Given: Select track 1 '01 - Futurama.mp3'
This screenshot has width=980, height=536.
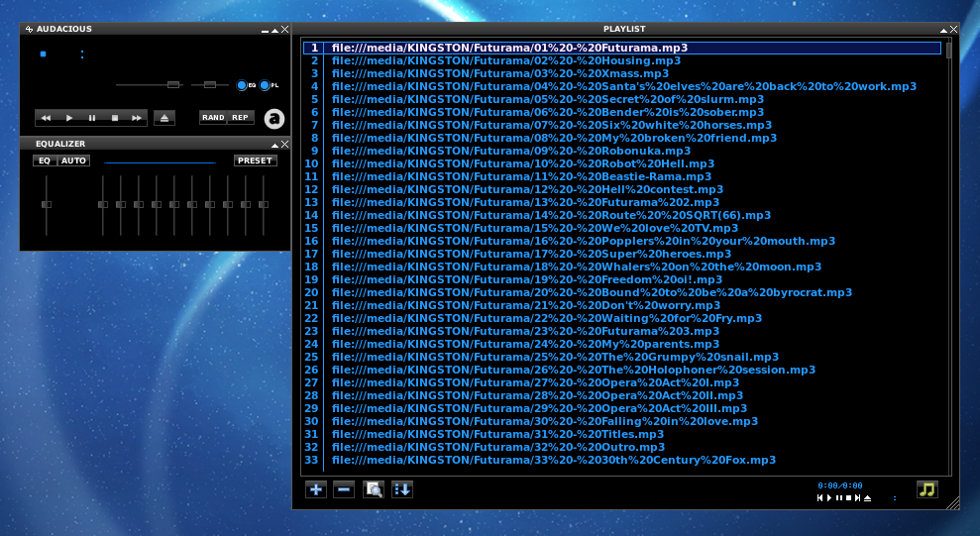Looking at the screenshot, I should (622, 48).
